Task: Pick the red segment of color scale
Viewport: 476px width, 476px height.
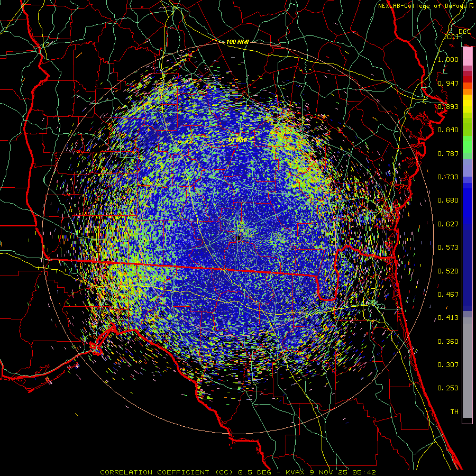Action: pyautogui.click(x=467, y=79)
